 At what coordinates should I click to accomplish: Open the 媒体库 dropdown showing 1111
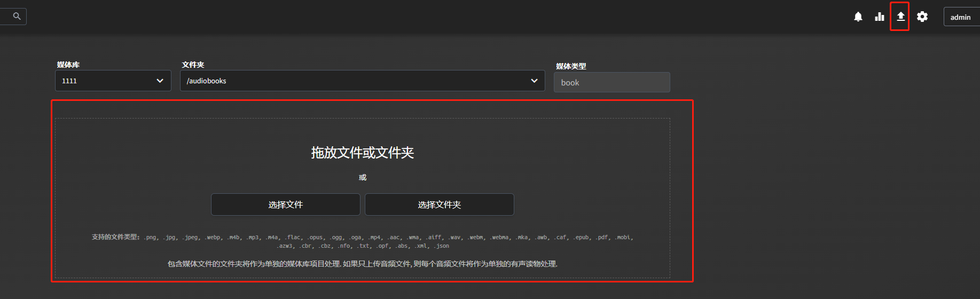tap(107, 81)
